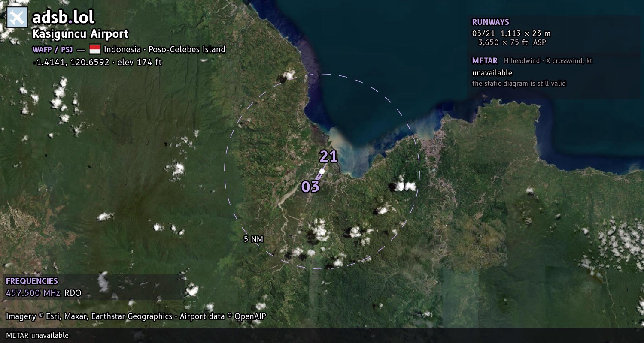Click the RUNWAYS panel heading
Image resolution: width=644 pixels, height=343 pixels.
coord(490,22)
